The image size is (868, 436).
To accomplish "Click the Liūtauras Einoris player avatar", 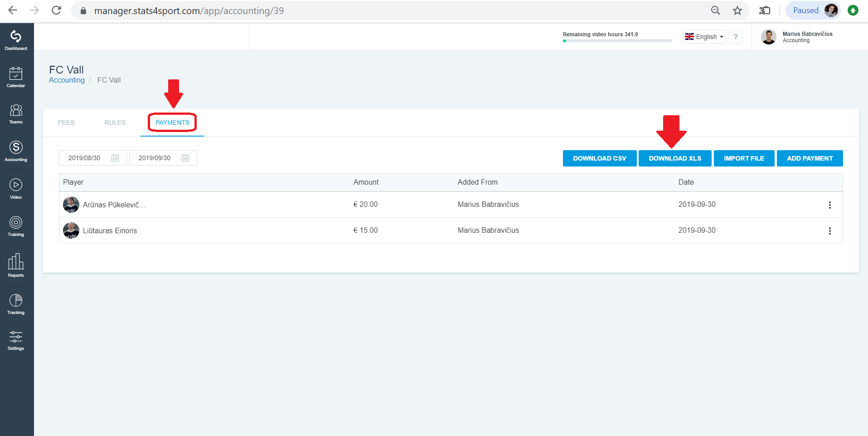I will (x=71, y=230).
